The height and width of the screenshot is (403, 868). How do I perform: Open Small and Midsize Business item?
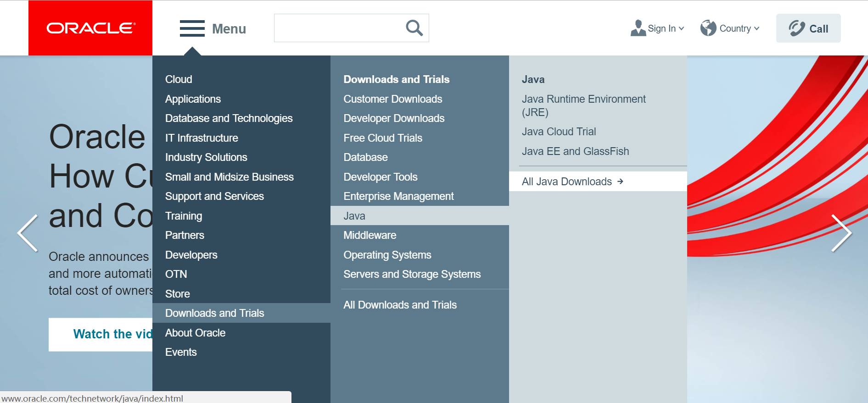pos(230,177)
